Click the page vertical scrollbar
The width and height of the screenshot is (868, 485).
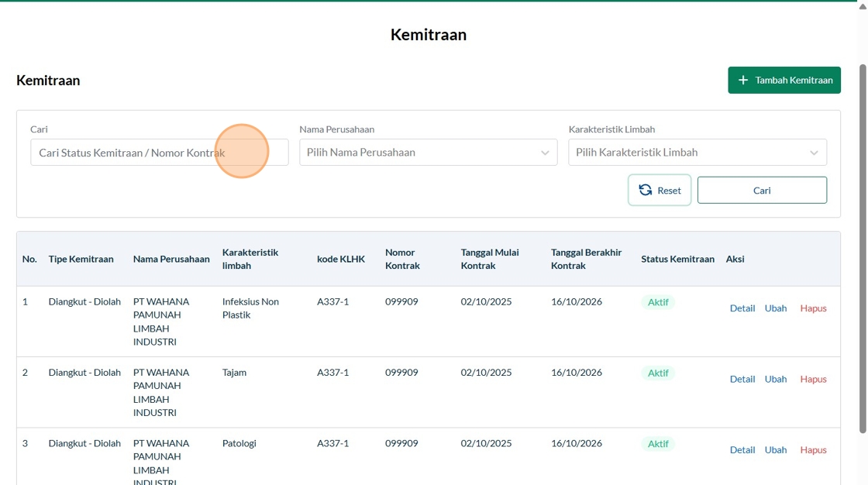[x=863, y=248]
